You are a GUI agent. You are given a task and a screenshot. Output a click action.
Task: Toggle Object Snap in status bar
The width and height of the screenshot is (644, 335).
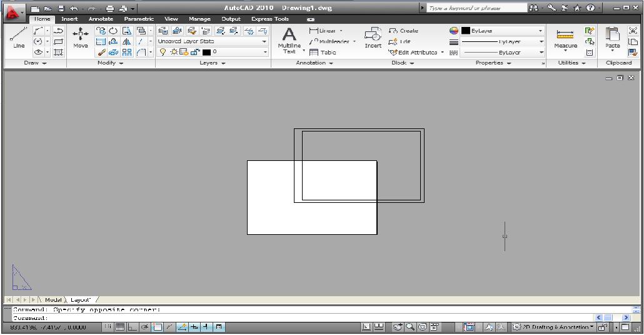(157, 327)
